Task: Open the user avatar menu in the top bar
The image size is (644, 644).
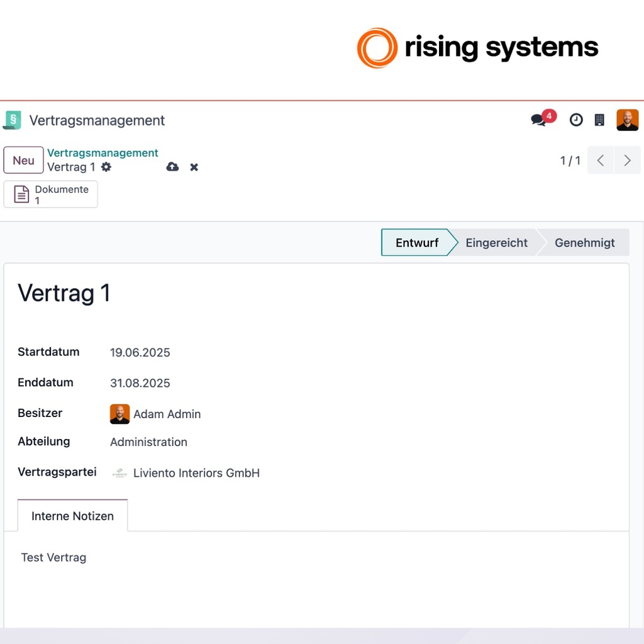Action: click(627, 120)
